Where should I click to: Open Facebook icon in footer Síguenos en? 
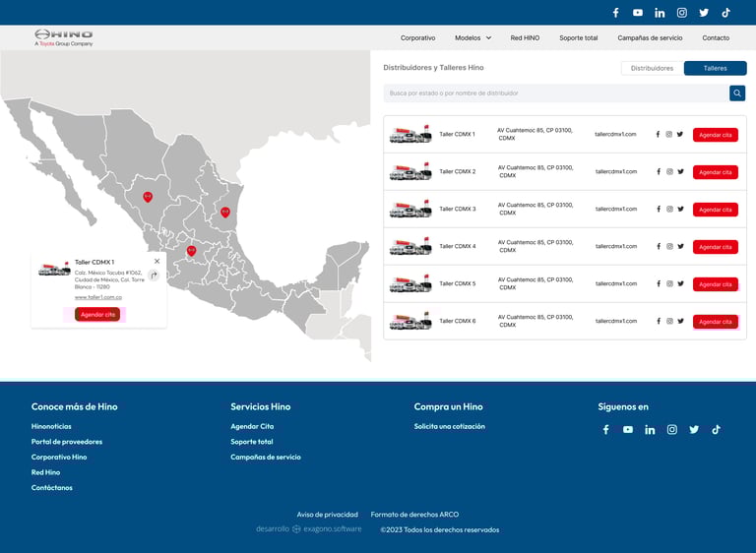[x=606, y=430]
